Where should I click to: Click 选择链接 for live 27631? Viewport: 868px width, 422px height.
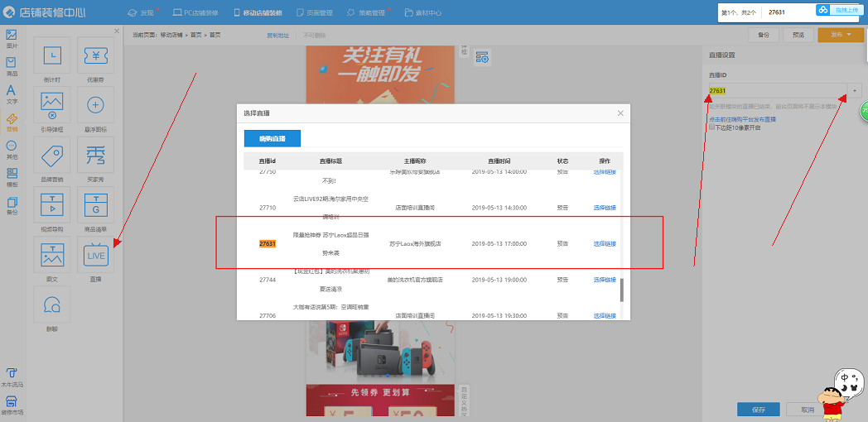click(x=605, y=244)
